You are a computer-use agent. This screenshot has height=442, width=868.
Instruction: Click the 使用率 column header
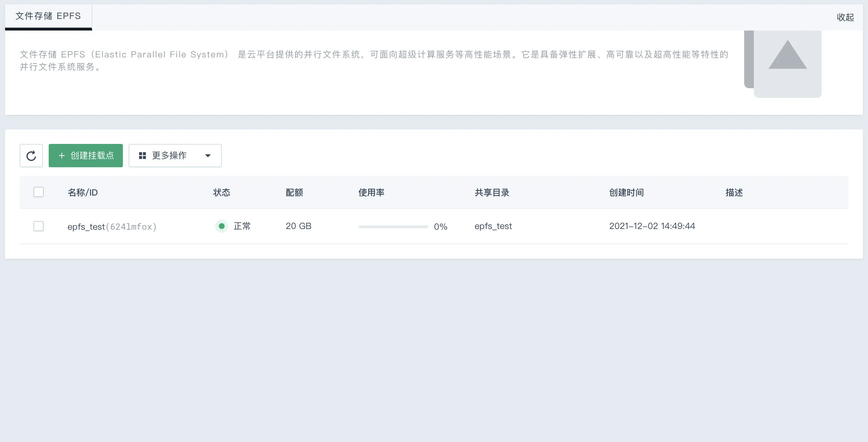[371, 192]
